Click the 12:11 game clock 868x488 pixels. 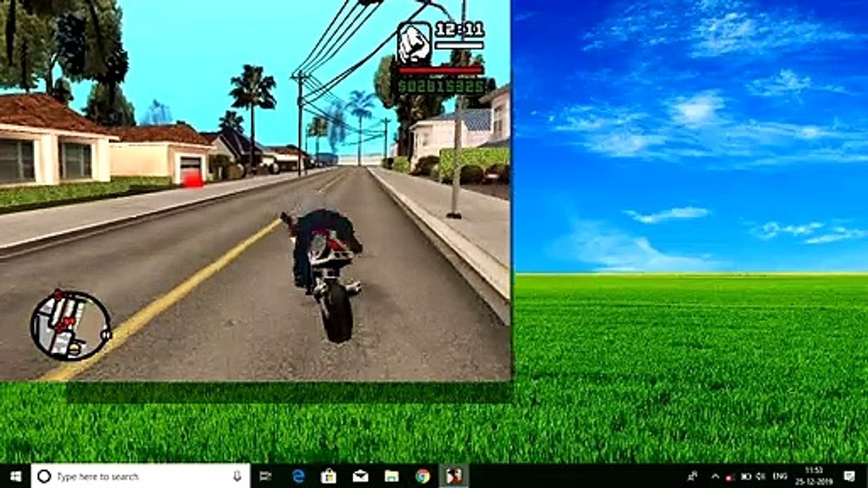pyautogui.click(x=460, y=30)
